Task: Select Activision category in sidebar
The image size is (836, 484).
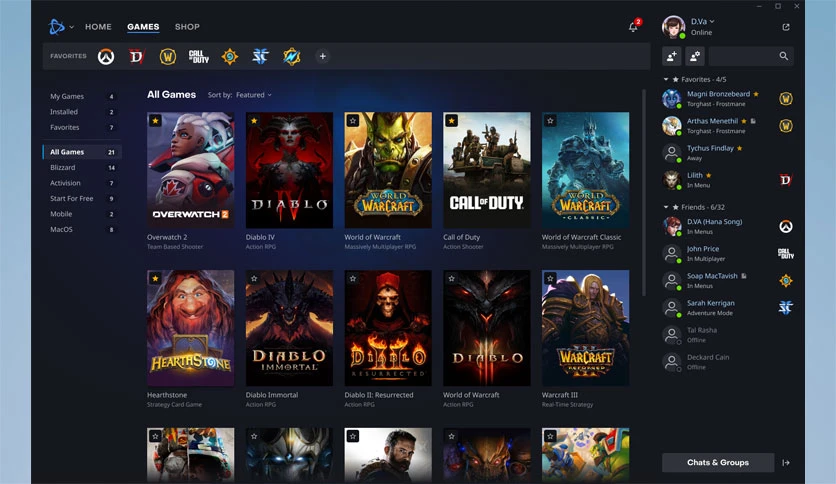Action: pos(82,183)
